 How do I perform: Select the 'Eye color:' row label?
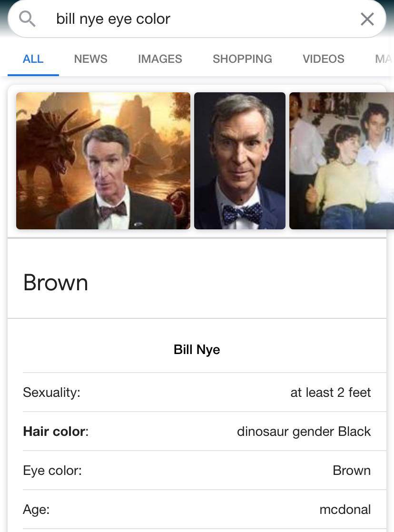(x=52, y=471)
